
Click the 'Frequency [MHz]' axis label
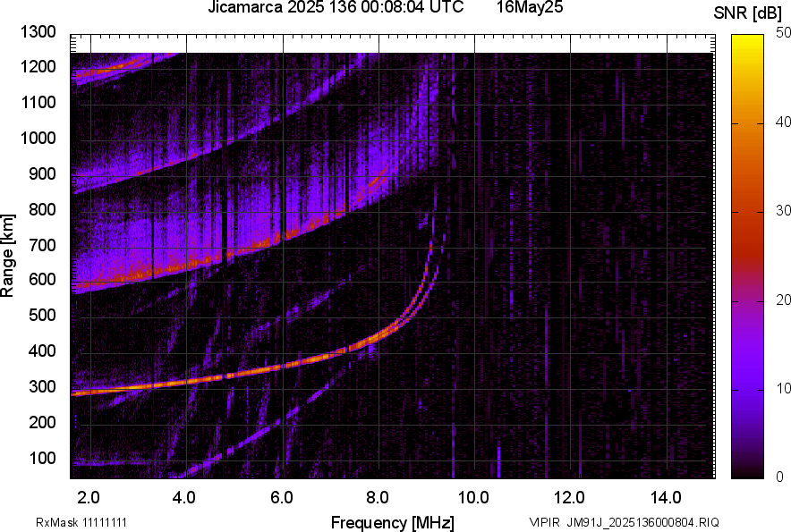coord(393,522)
